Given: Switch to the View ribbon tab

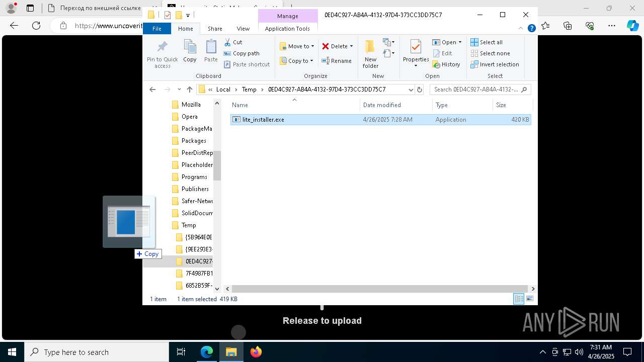Looking at the screenshot, I should [x=243, y=29].
